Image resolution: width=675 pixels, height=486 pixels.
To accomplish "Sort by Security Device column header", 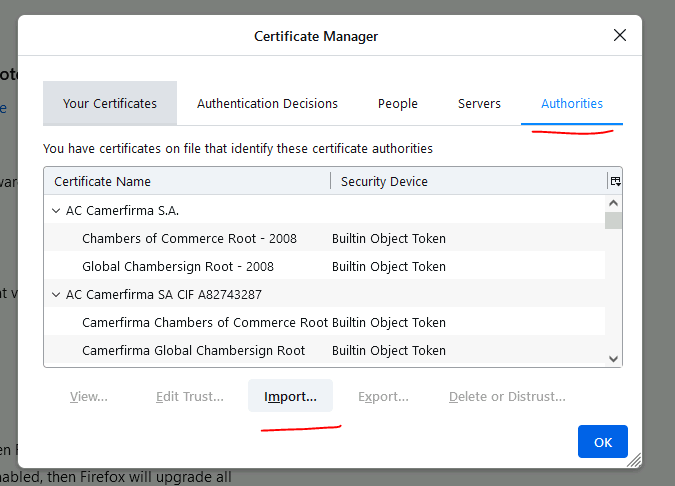I will tap(467, 182).
